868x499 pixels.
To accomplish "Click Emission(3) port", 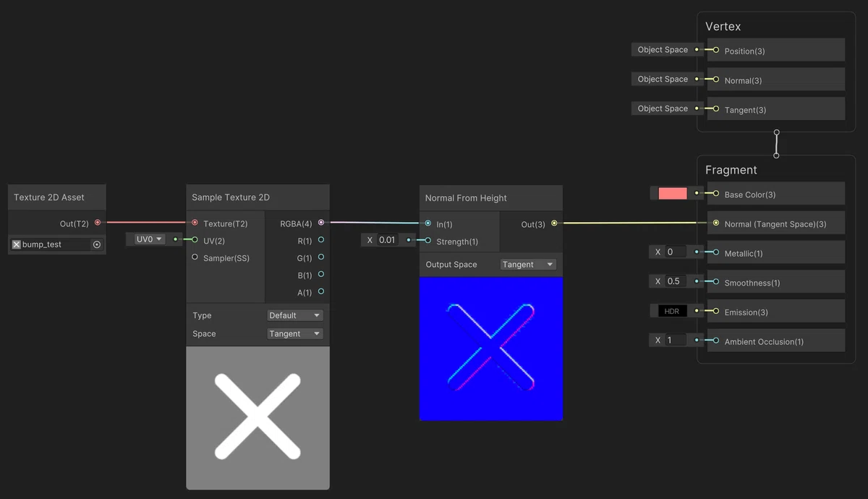I will pyautogui.click(x=715, y=311).
